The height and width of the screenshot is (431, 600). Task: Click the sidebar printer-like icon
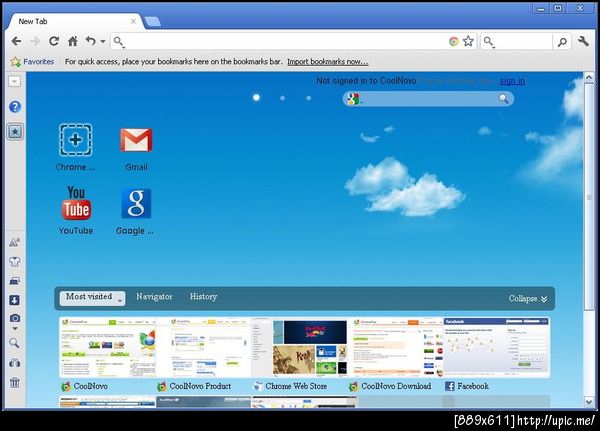[15, 281]
